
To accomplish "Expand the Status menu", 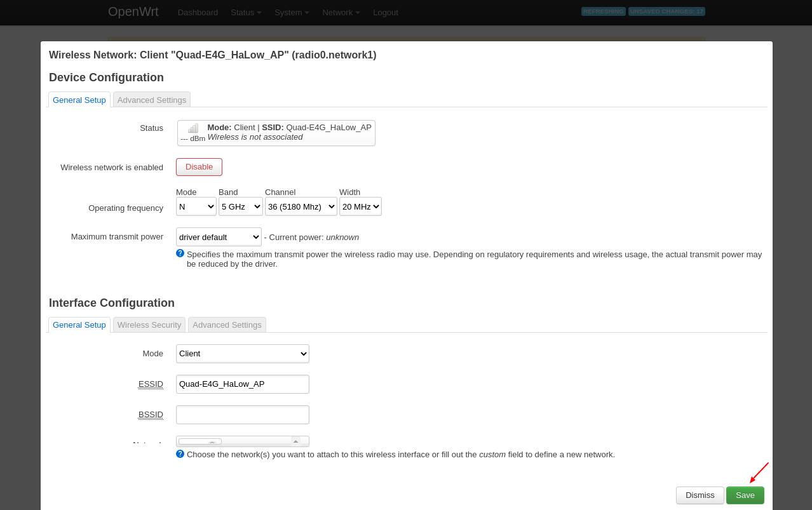I will click(x=246, y=13).
